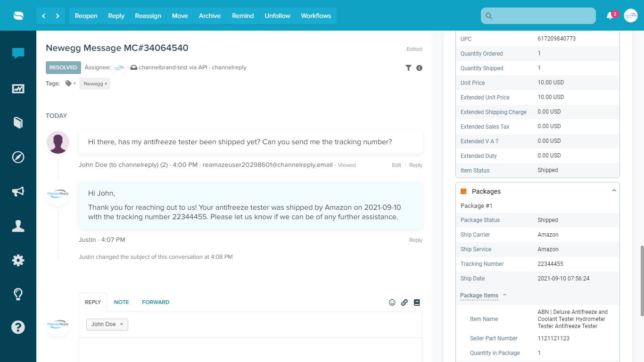Unfollow this conversation
This screenshot has height=362, width=644.
point(277,16)
